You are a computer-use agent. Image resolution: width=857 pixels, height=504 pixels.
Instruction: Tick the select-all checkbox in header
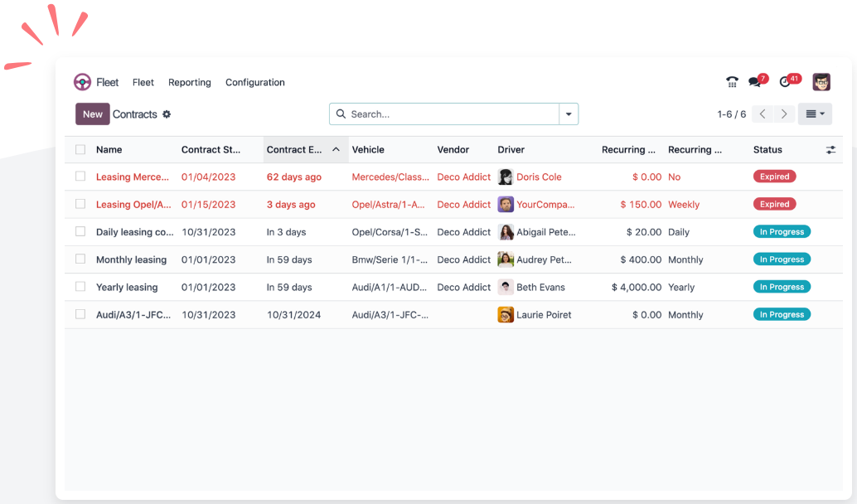[x=80, y=150]
